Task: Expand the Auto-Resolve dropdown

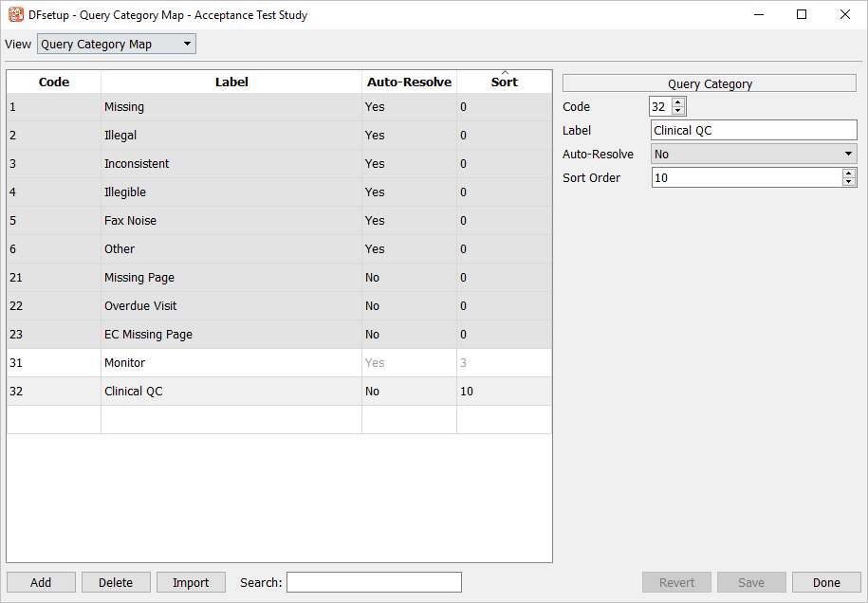Action: (753, 155)
